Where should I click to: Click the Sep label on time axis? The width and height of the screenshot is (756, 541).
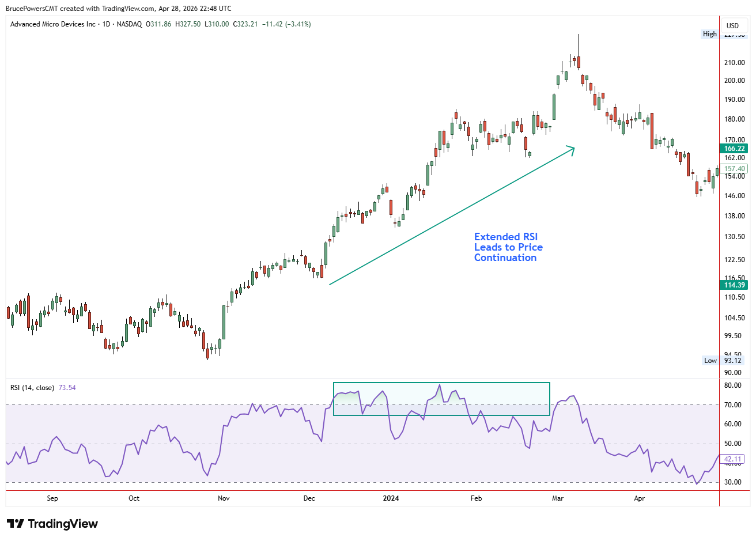tap(52, 498)
